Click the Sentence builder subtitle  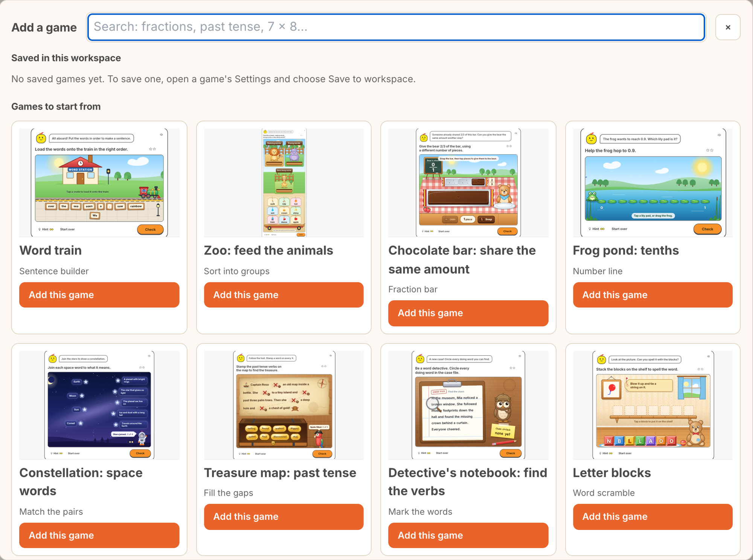tap(54, 271)
